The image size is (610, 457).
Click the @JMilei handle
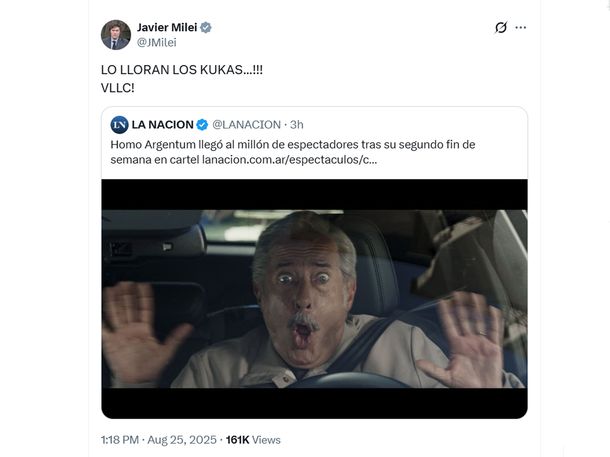tap(156, 42)
